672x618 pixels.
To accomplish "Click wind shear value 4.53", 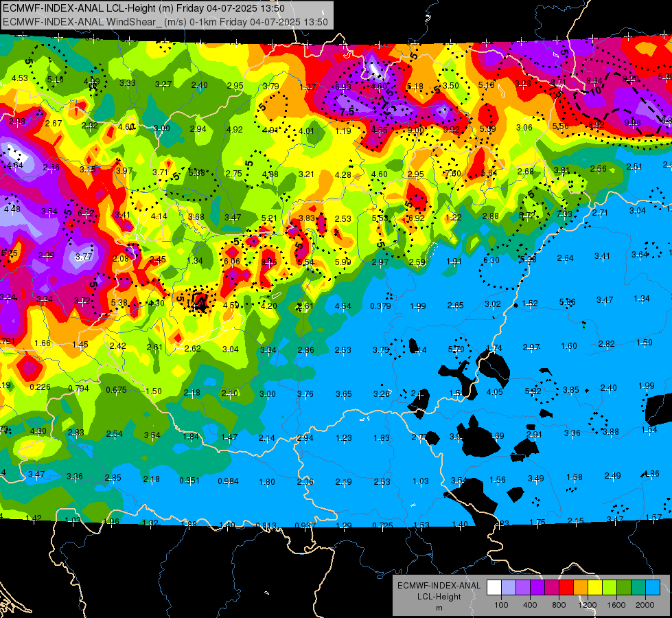I will [x=20, y=78].
